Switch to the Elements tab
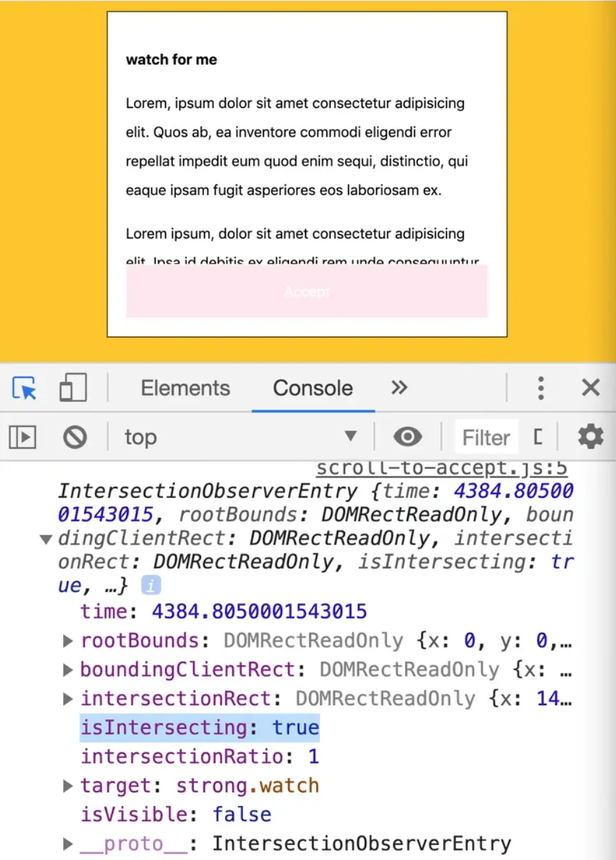 pos(184,388)
